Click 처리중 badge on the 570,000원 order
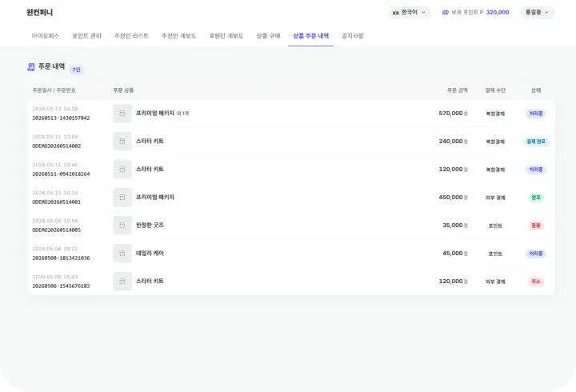 (535, 114)
